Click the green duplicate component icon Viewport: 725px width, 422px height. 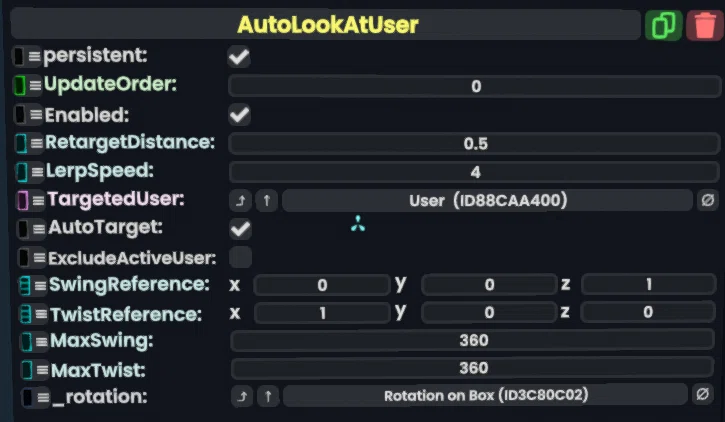[664, 25]
